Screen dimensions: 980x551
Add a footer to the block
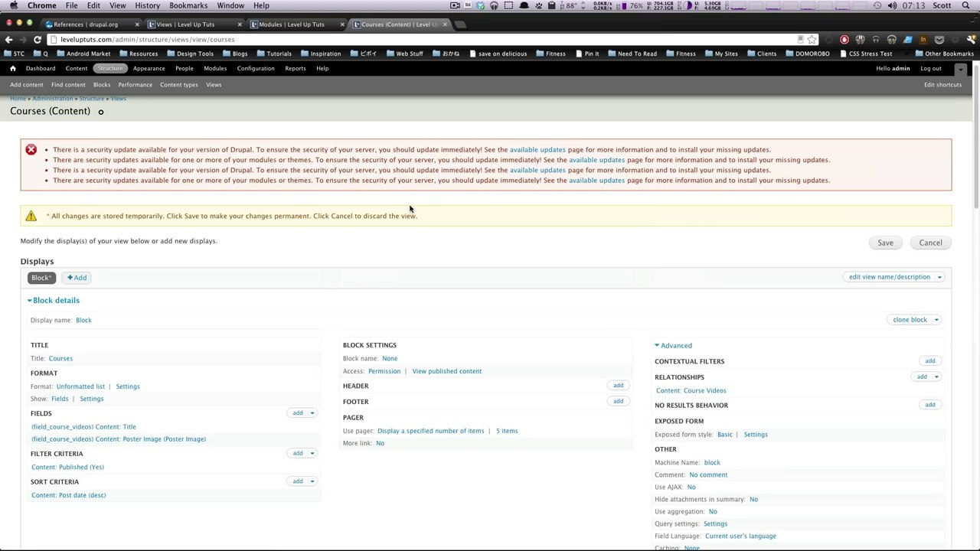tap(618, 401)
